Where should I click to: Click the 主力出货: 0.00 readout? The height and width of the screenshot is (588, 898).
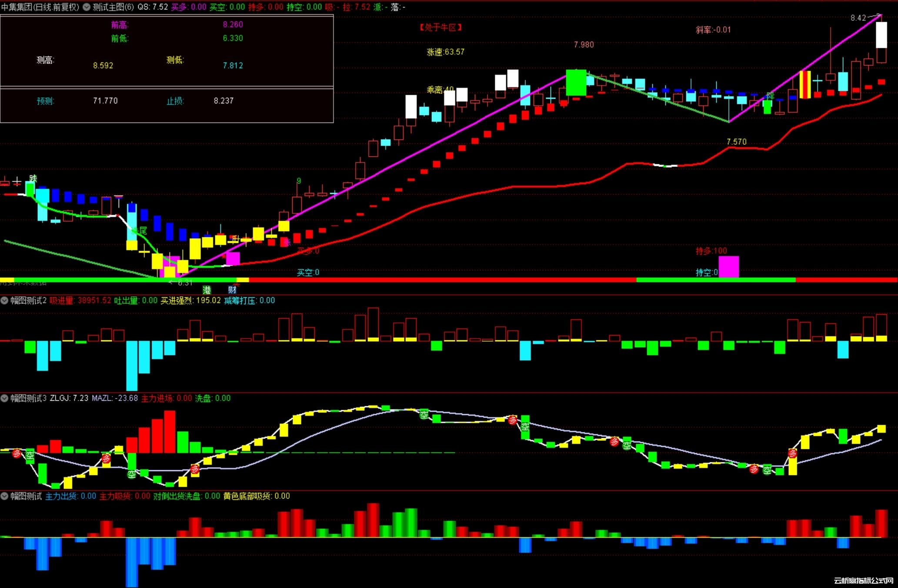click(x=71, y=496)
